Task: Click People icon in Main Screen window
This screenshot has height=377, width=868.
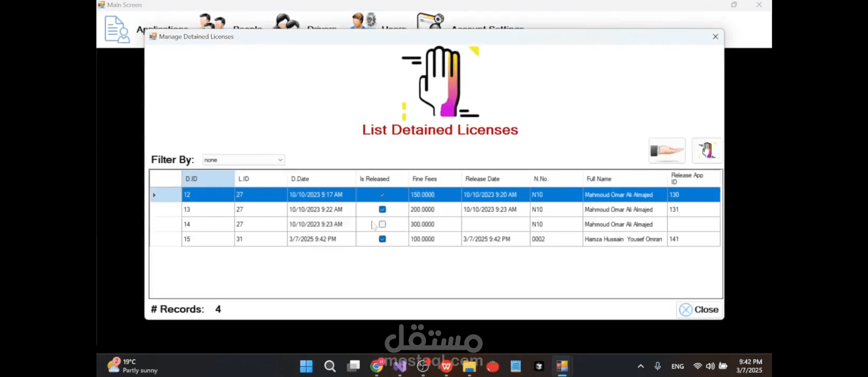Action: 212,21
